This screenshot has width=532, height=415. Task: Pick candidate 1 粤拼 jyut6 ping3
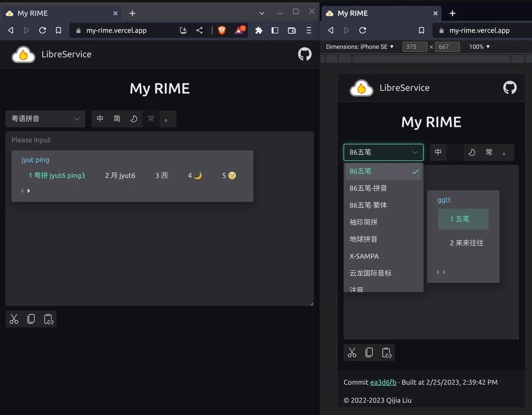57,176
